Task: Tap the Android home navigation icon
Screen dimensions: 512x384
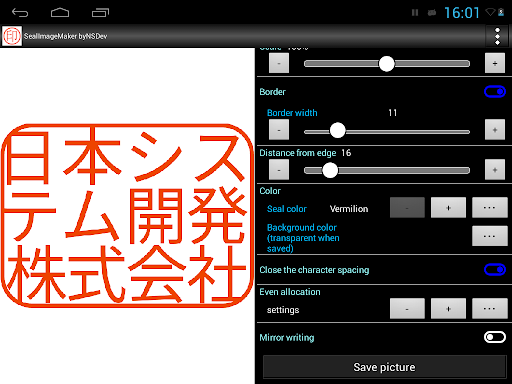Action: [x=60, y=13]
